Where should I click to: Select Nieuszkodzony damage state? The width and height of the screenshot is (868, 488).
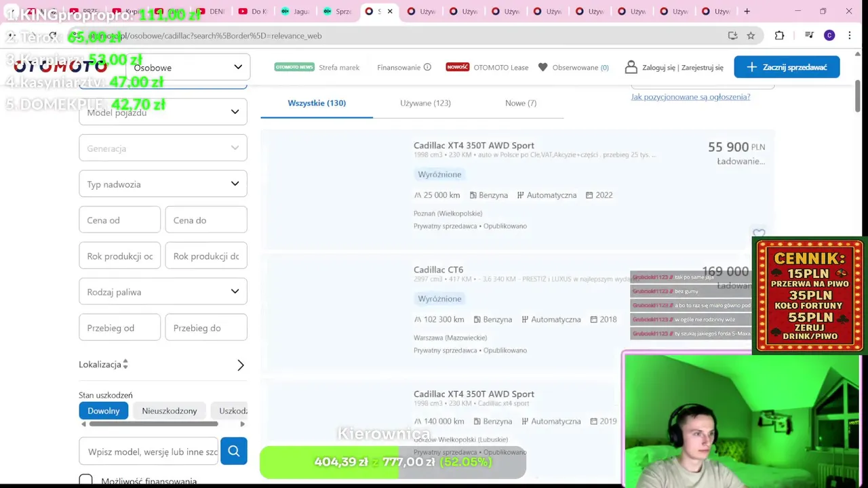170,411
